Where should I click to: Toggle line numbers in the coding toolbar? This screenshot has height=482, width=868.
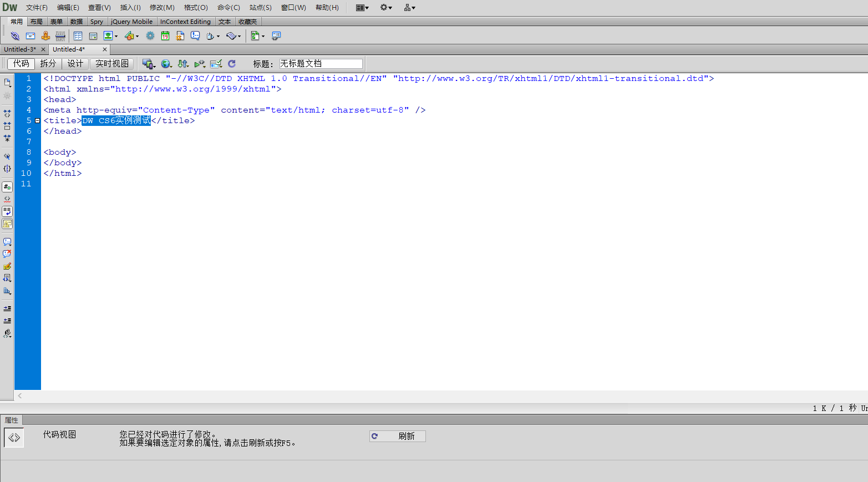tap(7, 187)
